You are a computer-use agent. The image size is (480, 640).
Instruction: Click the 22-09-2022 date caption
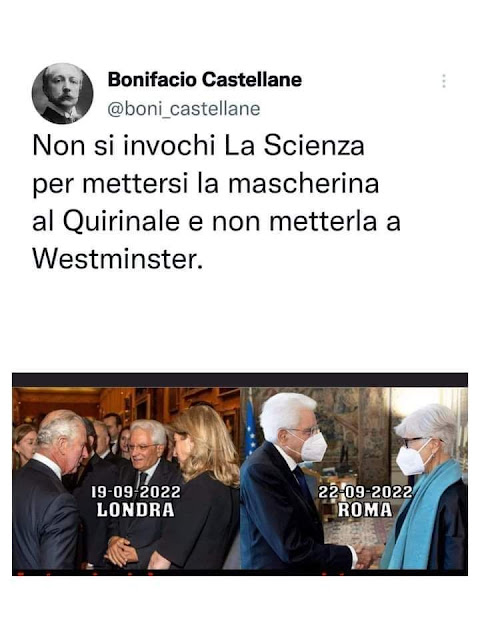tap(365, 492)
